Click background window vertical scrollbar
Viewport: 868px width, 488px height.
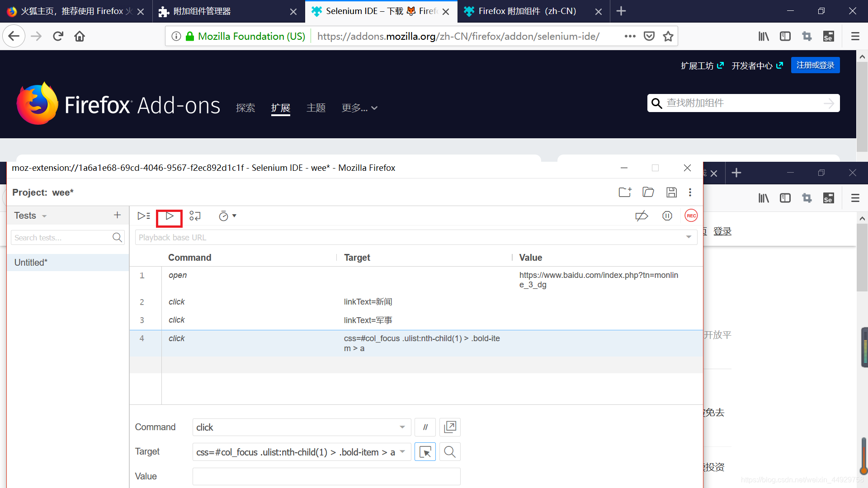[862, 258]
